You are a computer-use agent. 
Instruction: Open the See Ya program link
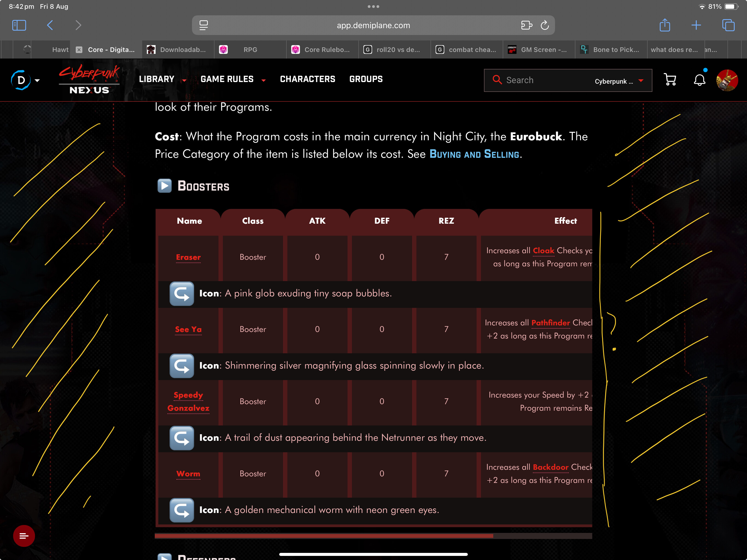pos(188,330)
